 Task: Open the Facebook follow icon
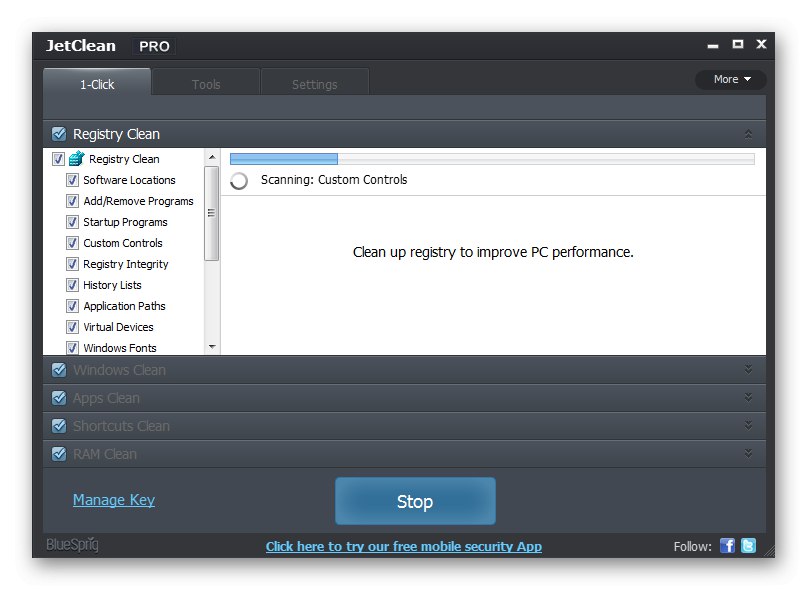(x=727, y=545)
